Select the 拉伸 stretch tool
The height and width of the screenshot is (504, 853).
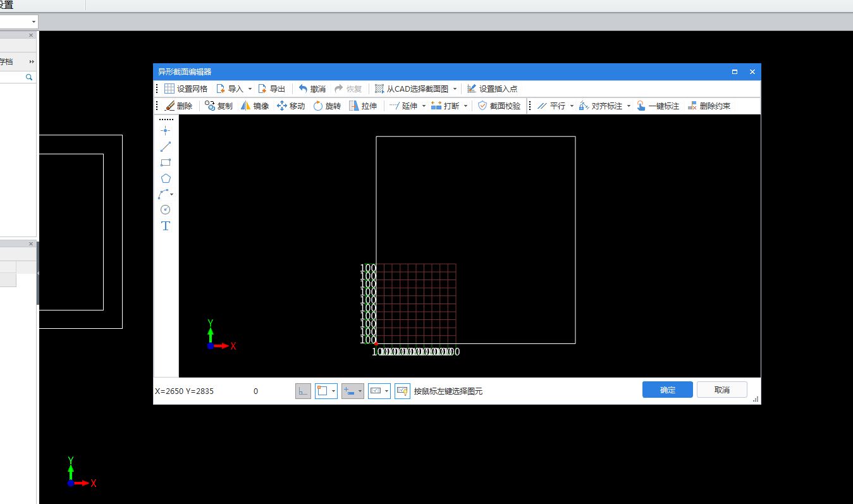[x=363, y=106]
